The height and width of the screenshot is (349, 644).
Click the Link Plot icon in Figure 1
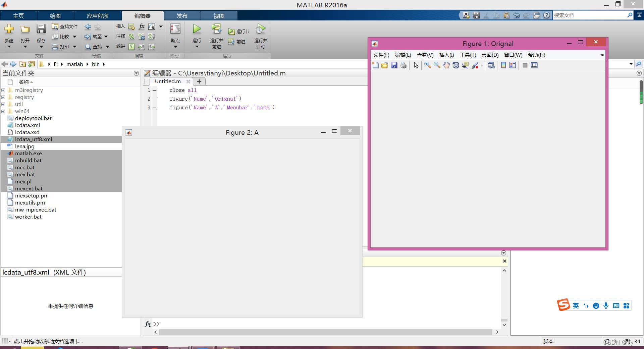491,65
